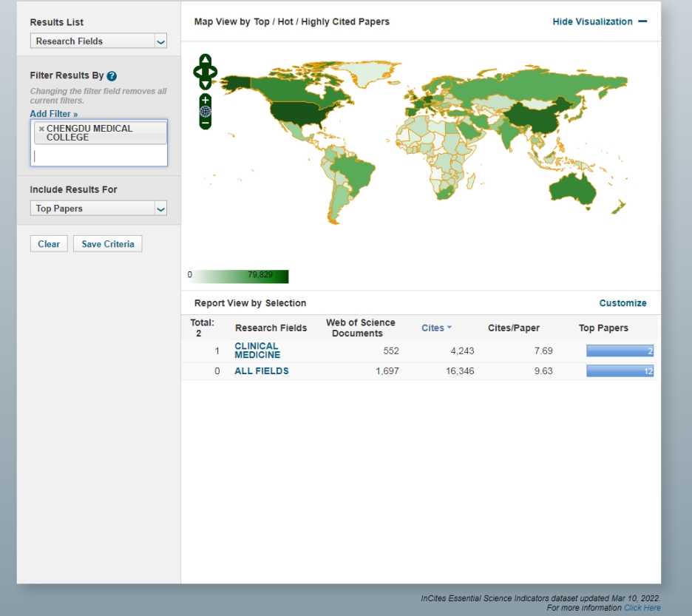Open the Customize report link

click(623, 303)
